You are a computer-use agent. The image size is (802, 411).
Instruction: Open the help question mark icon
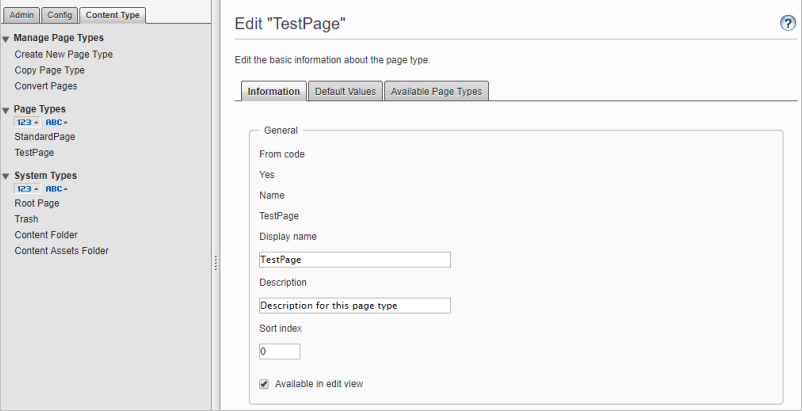tap(788, 24)
